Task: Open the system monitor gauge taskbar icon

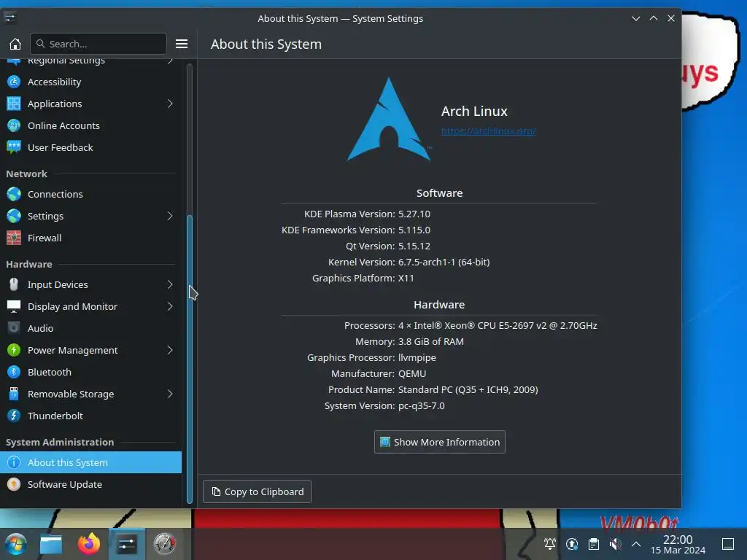Action: coord(164,544)
